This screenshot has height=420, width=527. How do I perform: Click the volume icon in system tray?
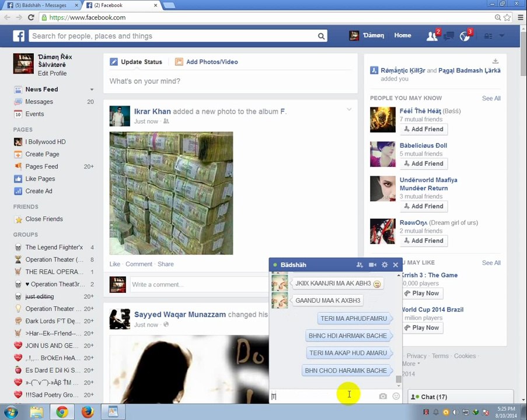coord(455,412)
